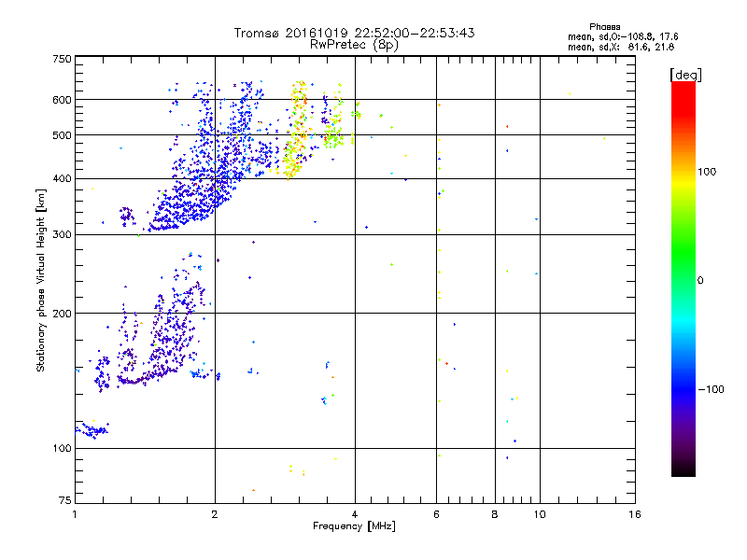Click the x-axis tick label '8'
The width and height of the screenshot is (747, 560).
(495, 514)
